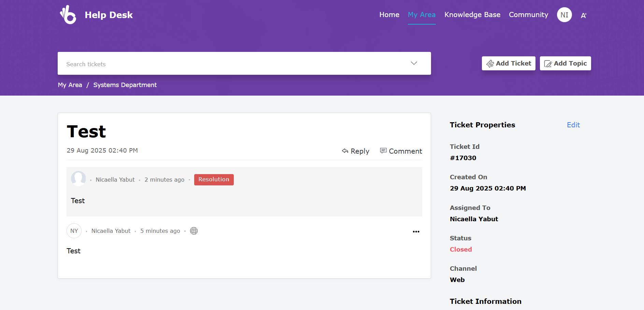This screenshot has width=644, height=310.
Task: Switch to the Community section
Action: click(528, 15)
